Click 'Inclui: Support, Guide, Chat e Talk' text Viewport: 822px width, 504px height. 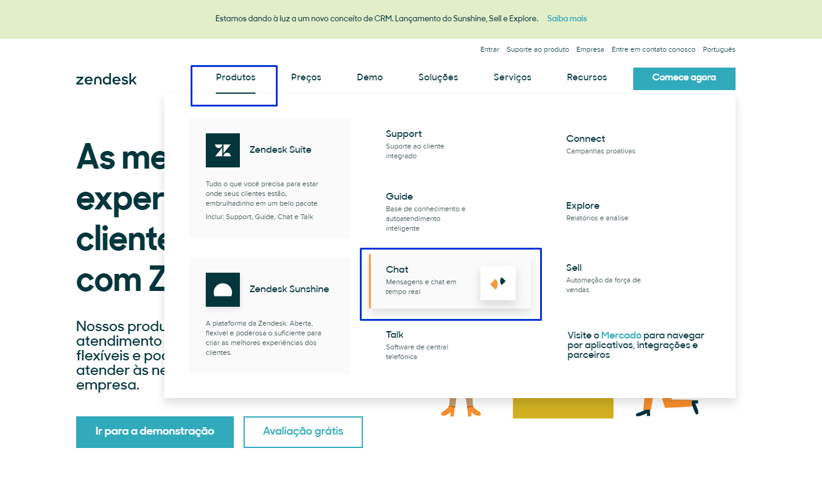[x=259, y=217]
